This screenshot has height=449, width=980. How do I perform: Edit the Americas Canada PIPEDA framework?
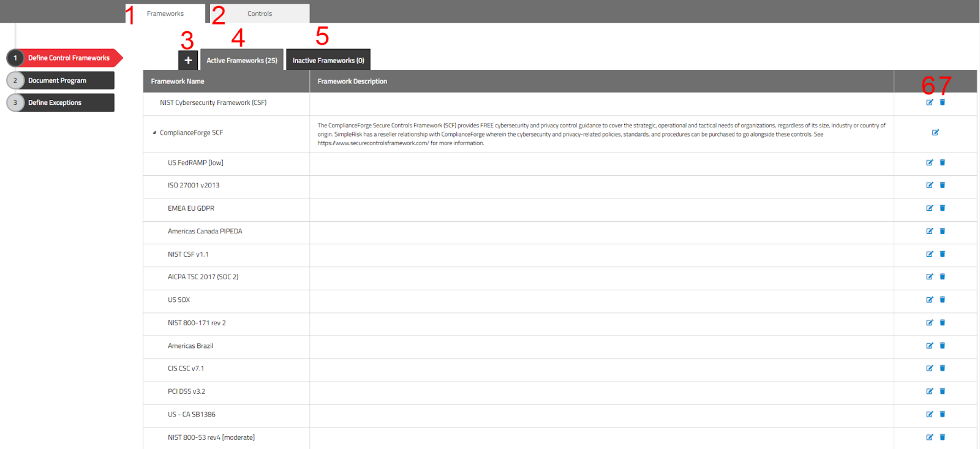click(x=929, y=231)
